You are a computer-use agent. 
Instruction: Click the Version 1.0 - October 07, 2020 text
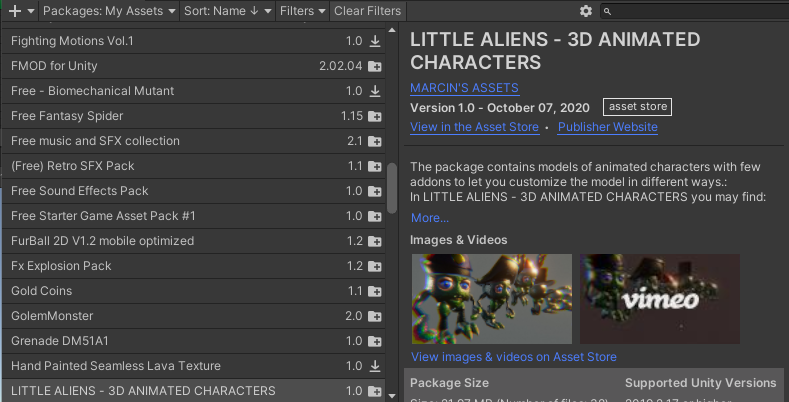[500, 108]
